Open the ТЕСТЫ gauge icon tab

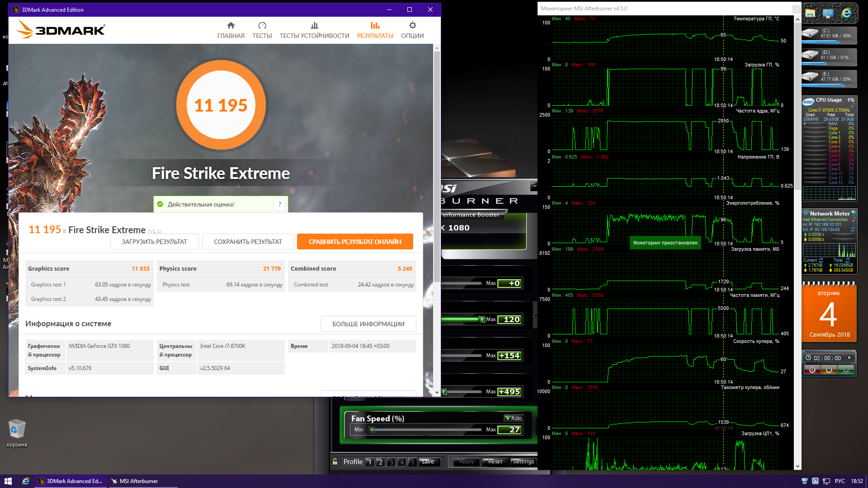(x=262, y=26)
